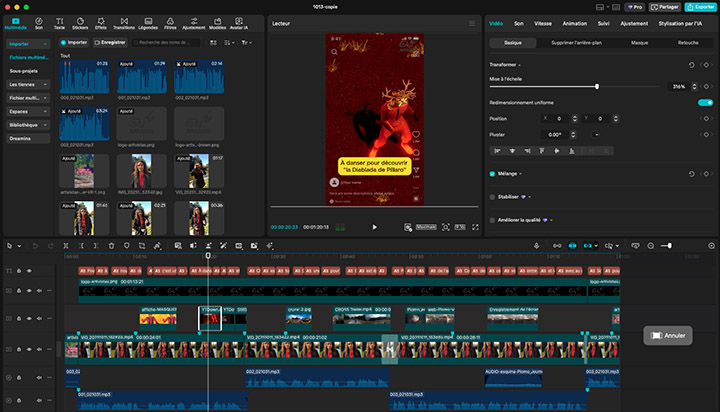Enable the Stabiliser checkbox
Screen dimensions: 720x412
pos(493,197)
